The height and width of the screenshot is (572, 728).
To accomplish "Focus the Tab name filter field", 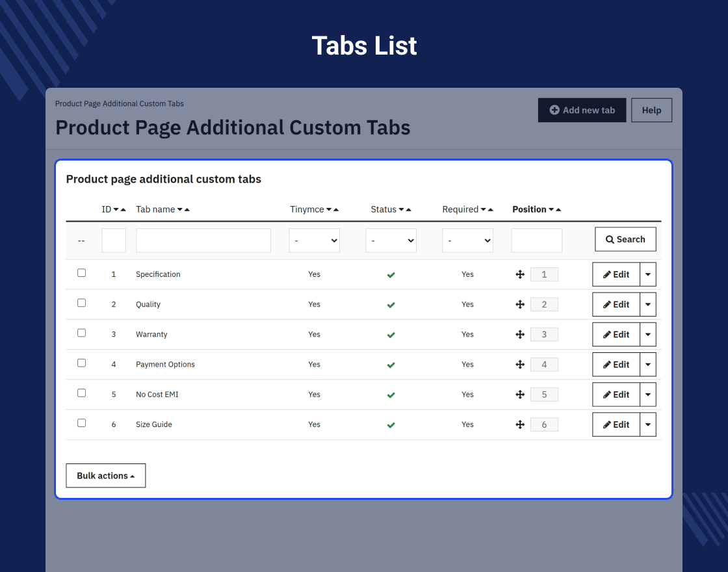I will (x=203, y=240).
